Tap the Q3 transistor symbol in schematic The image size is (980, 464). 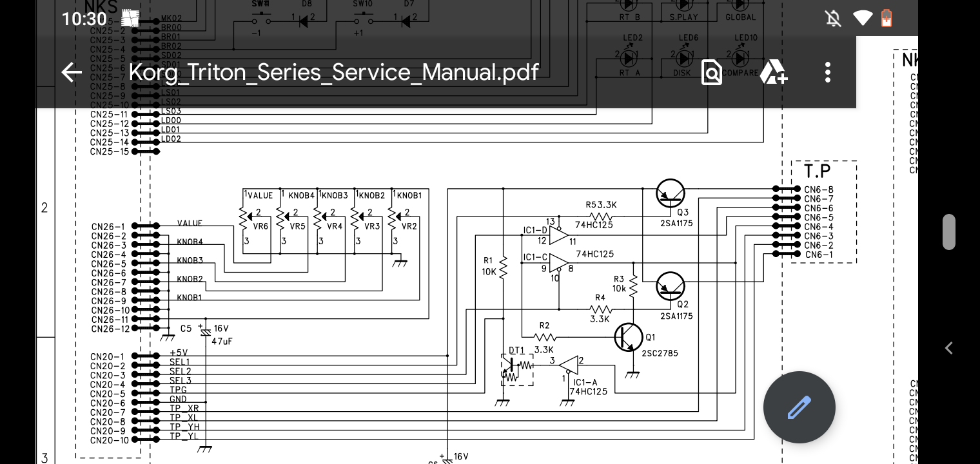click(671, 193)
